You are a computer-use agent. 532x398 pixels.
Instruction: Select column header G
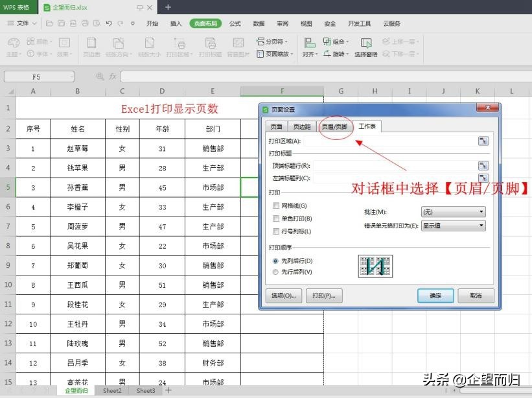click(x=341, y=91)
